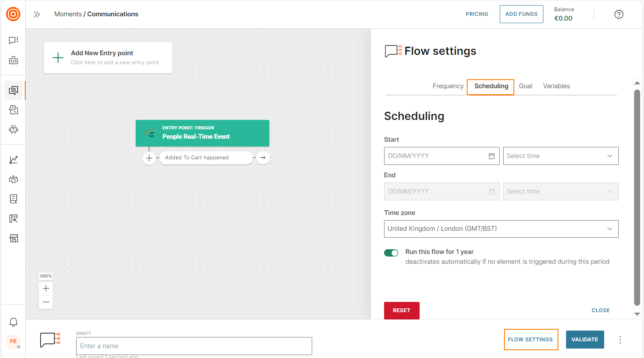Click the flow name input field
644x358 pixels.
(x=194, y=346)
